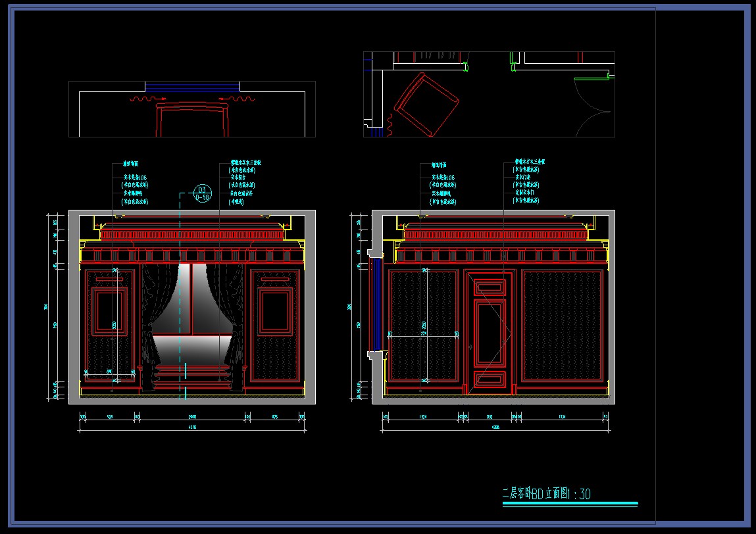The height and width of the screenshot is (534, 756).
Task: Click the door handle on the paneled door
Action: 471,347
